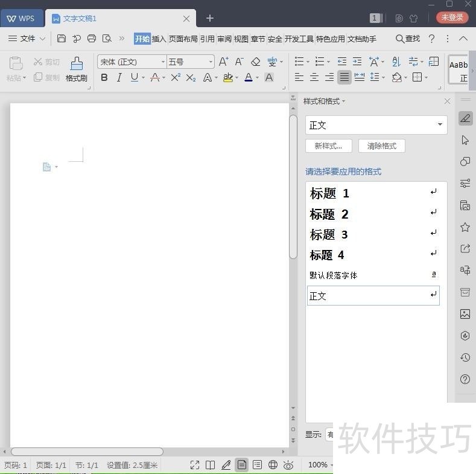Click the clear formatting eraser icon

pos(255,62)
